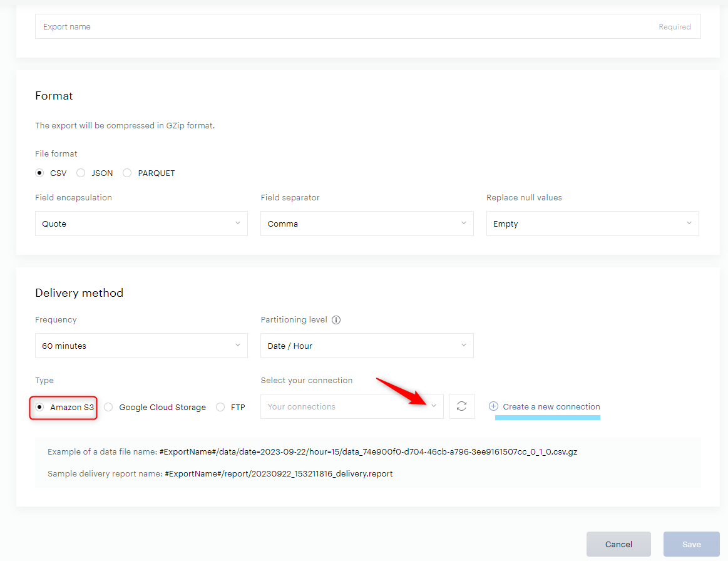The width and height of the screenshot is (728, 561).
Task: Open the Replace null values dropdown
Action: (x=592, y=224)
